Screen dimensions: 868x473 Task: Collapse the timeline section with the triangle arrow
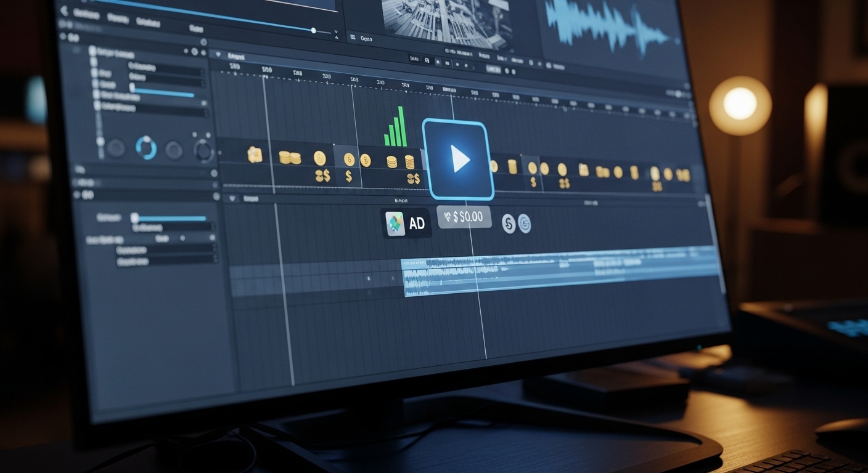(x=219, y=55)
